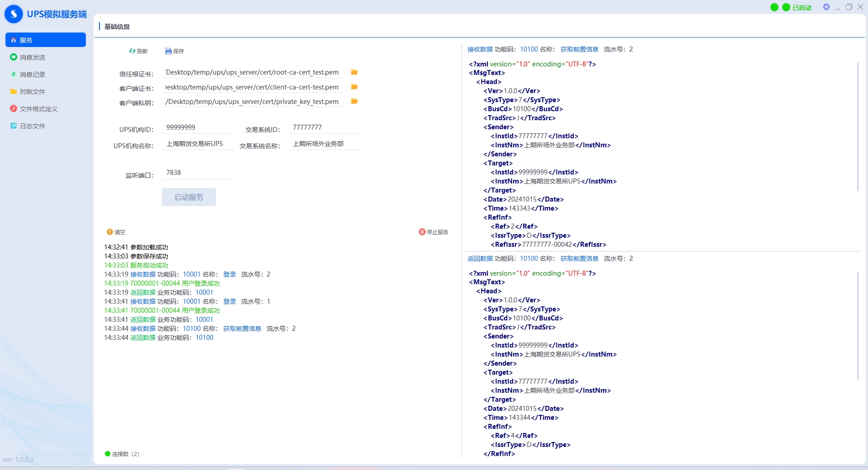The image size is (868, 470).
Task: Click the 基础信息 section title
Action: tap(117, 27)
